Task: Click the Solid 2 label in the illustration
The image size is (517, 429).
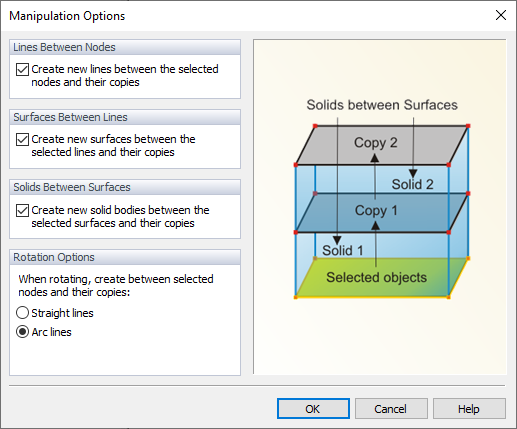Action: 413,184
